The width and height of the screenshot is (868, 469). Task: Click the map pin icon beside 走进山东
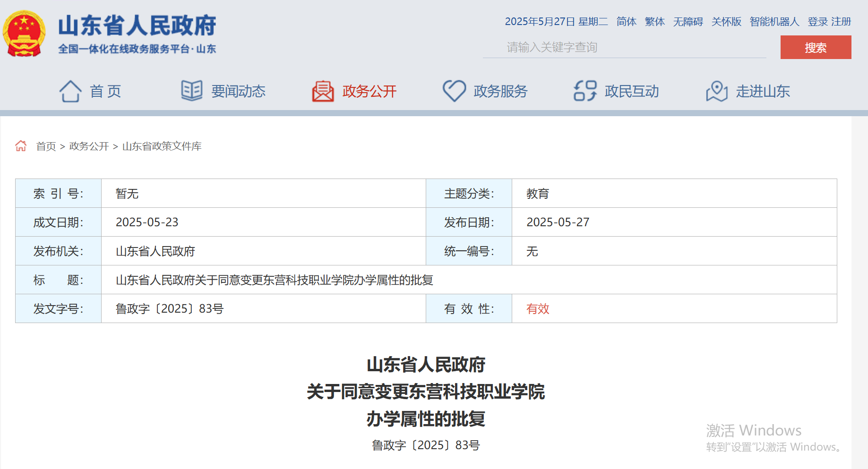click(717, 91)
